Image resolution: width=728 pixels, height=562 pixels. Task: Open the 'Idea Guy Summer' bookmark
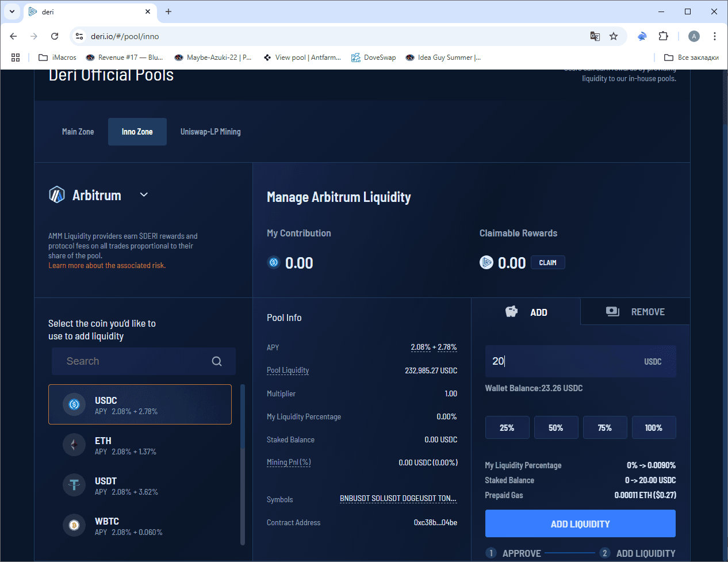(x=443, y=58)
